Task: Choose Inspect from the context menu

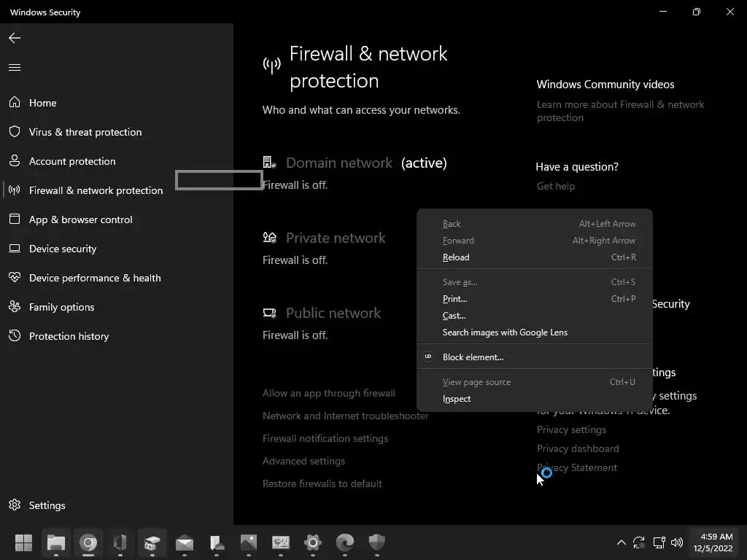Action: click(535, 399)
